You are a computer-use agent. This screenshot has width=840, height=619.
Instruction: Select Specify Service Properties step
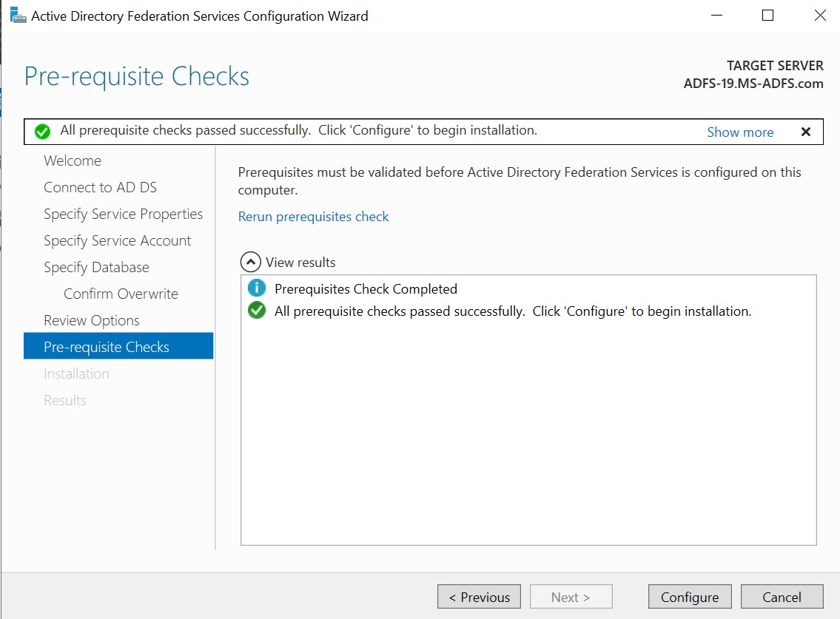click(123, 214)
